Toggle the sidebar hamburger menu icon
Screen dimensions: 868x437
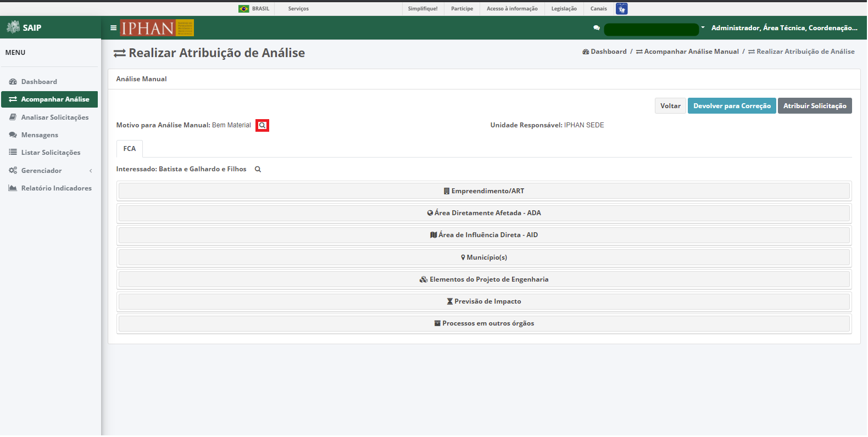click(x=113, y=28)
